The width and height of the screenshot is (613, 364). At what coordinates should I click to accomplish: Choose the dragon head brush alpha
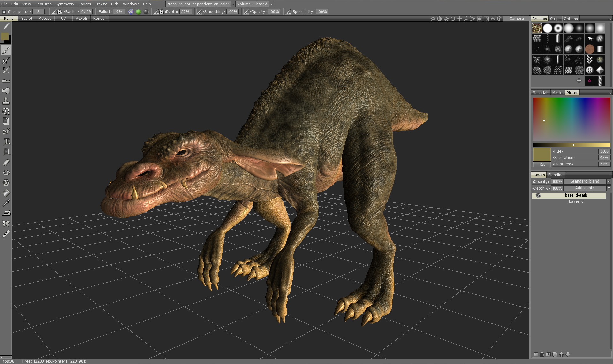click(537, 70)
